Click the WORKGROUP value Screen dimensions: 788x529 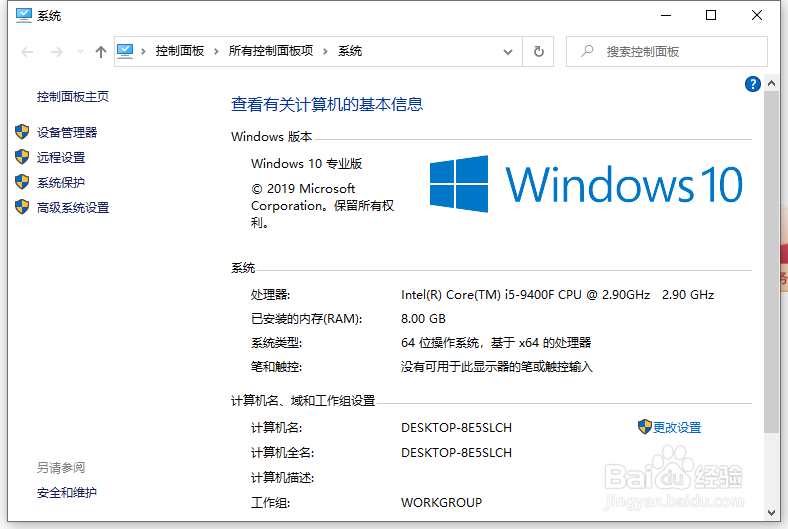441,503
